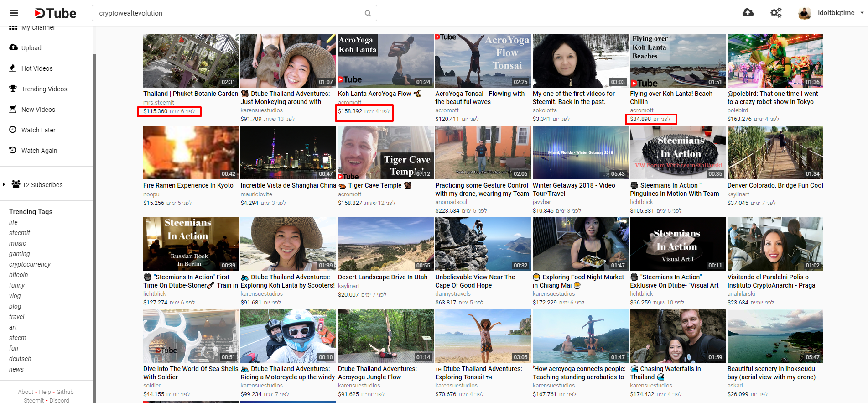
Task: Select the deutsch trending tag
Action: (20, 359)
